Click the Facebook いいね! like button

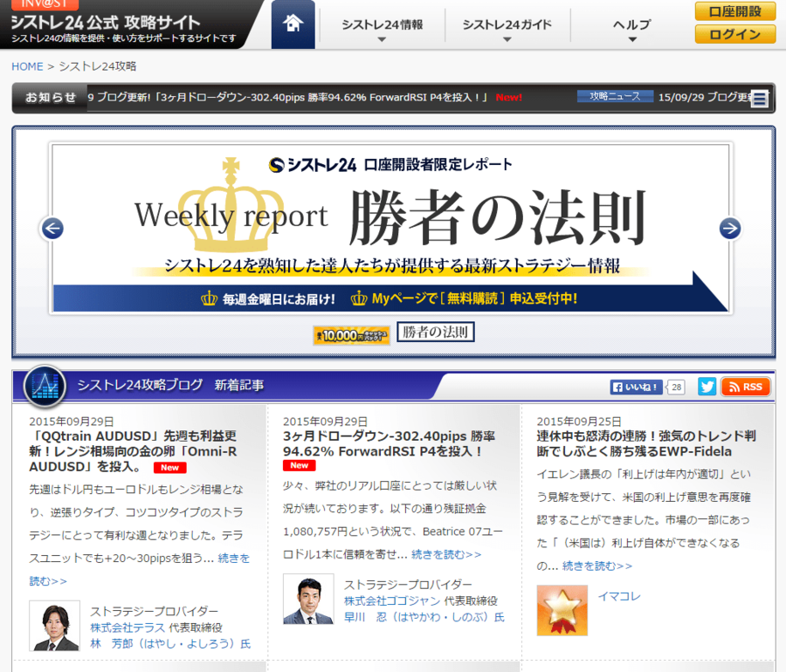[x=636, y=387]
